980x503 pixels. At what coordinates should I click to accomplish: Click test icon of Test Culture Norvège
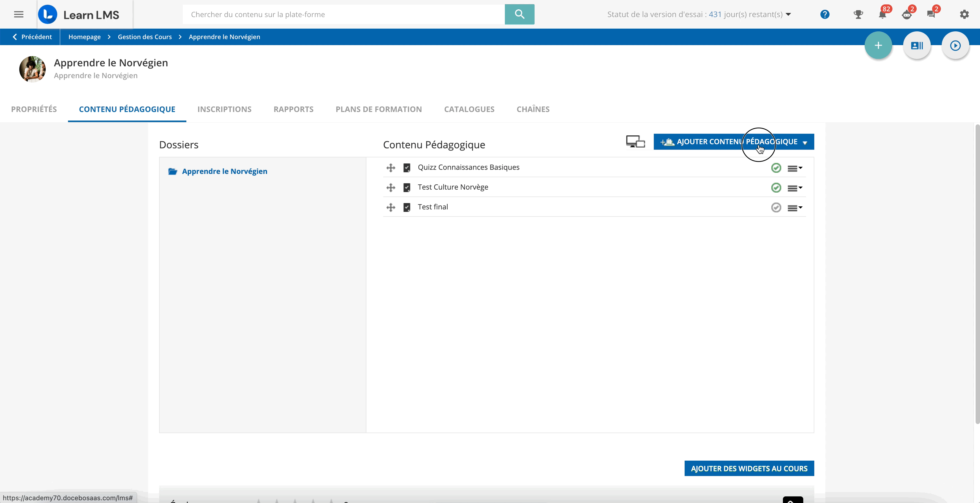pos(407,187)
